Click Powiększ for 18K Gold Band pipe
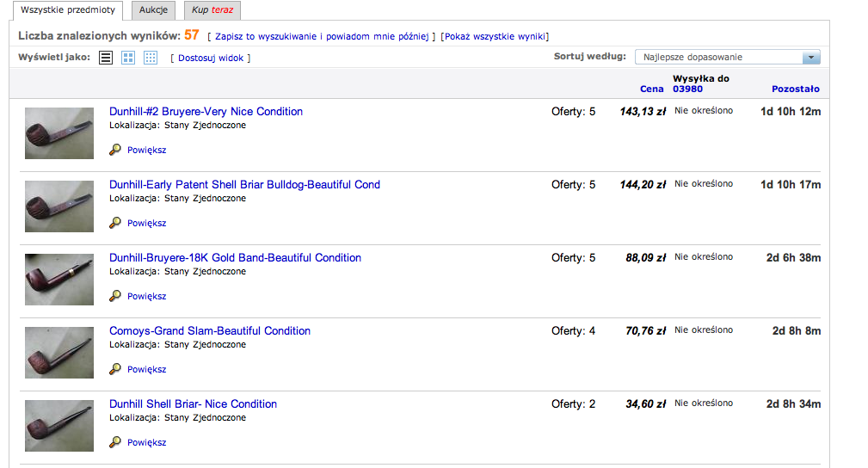The image size is (868, 468). pyautogui.click(x=147, y=296)
